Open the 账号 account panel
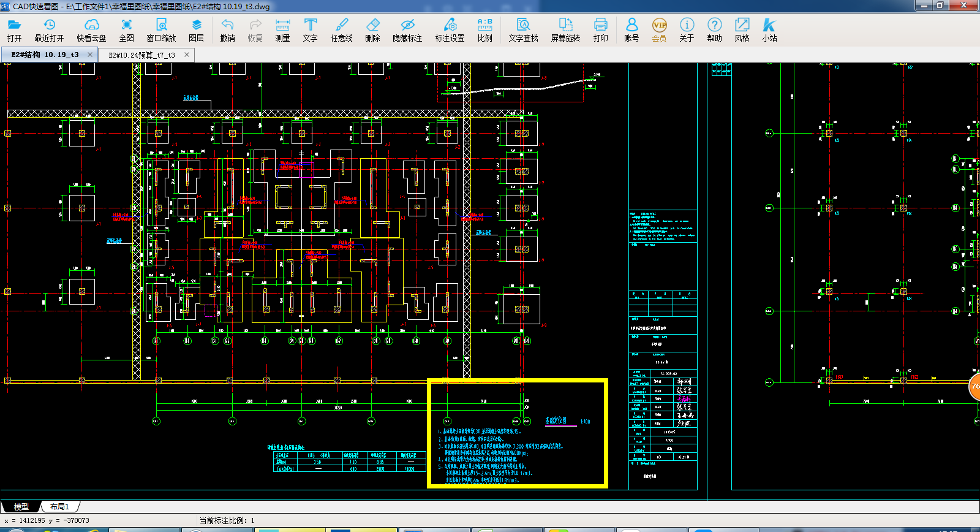The height and width of the screenshot is (532, 980). [x=631, y=29]
